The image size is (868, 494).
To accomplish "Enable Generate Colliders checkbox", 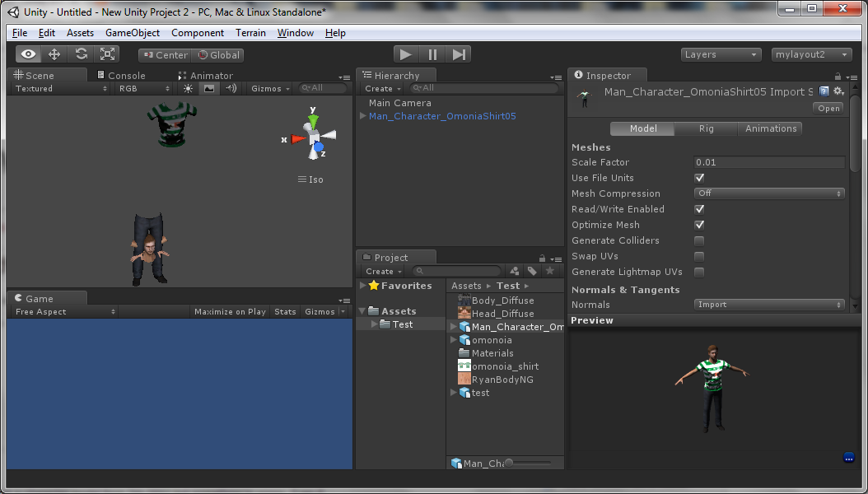I will (x=699, y=240).
